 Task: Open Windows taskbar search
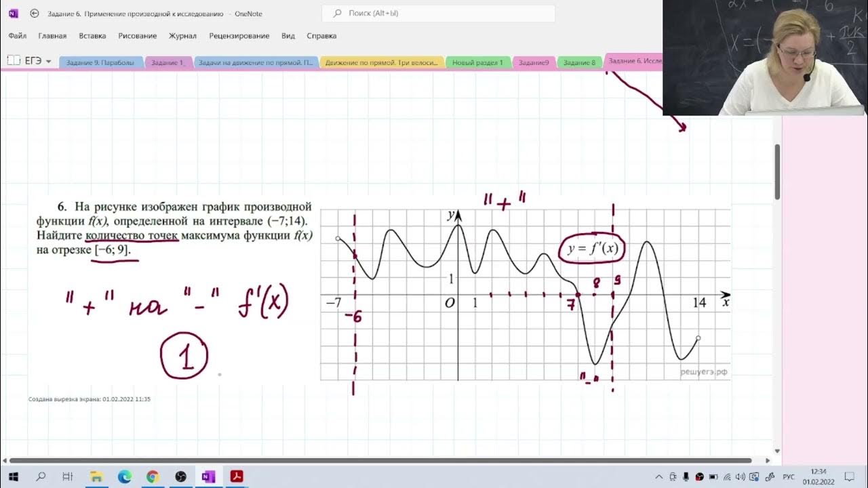pyautogui.click(x=41, y=476)
